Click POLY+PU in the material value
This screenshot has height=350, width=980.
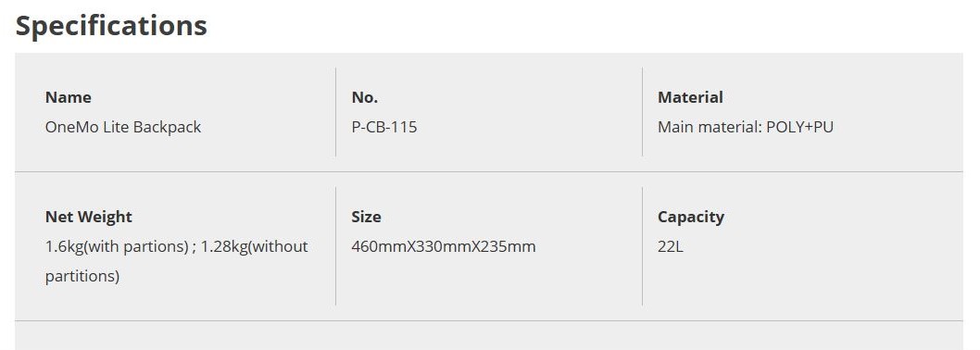[x=799, y=127]
